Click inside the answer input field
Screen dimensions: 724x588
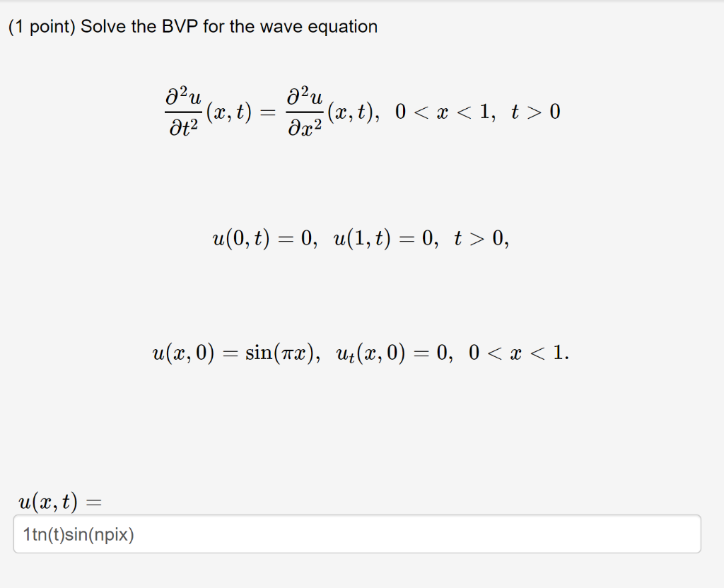point(354,534)
